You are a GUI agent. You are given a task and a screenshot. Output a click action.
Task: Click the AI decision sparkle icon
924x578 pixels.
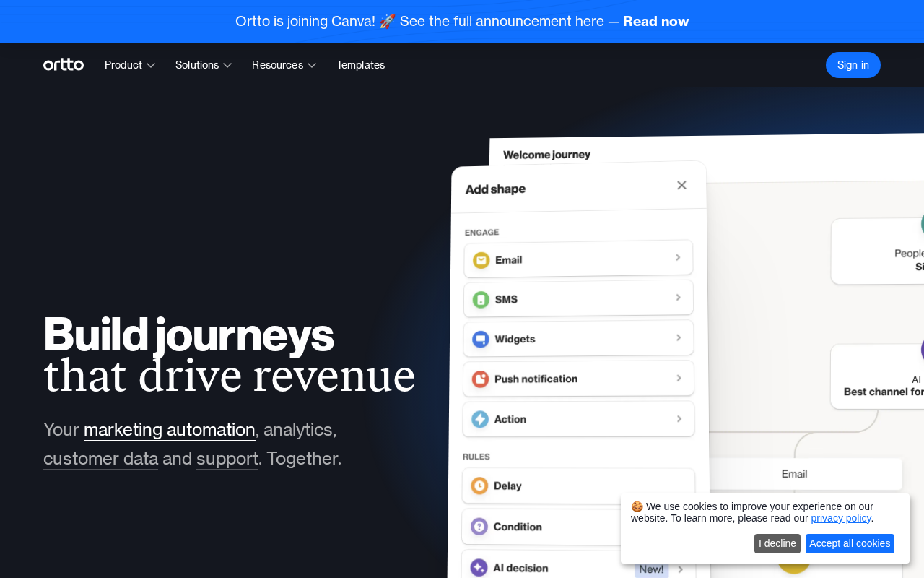click(479, 568)
